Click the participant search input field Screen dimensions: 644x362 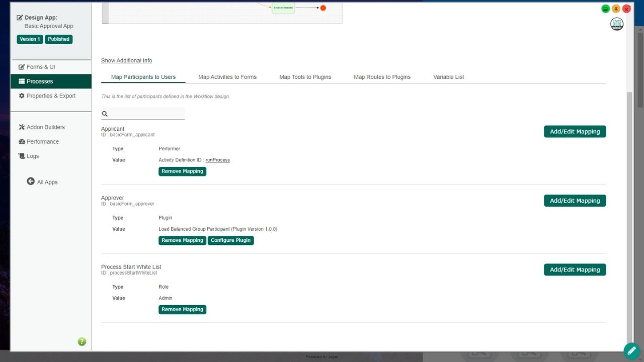[147, 114]
